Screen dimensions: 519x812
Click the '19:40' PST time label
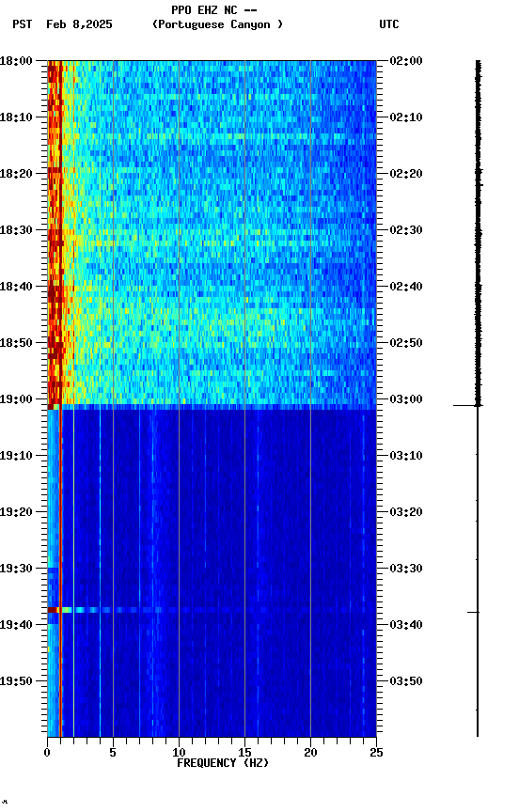pos(16,626)
